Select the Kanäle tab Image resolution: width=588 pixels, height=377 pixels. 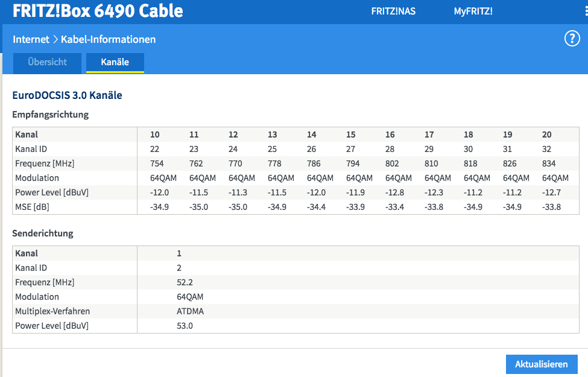(115, 62)
